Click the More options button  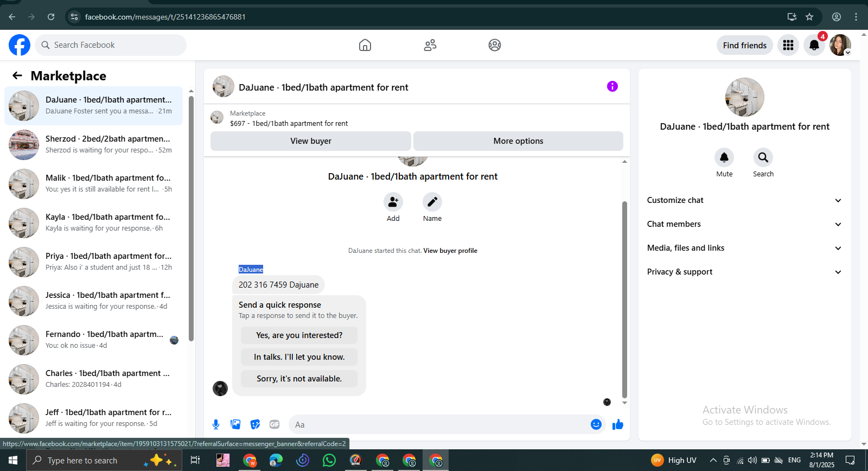pos(518,141)
